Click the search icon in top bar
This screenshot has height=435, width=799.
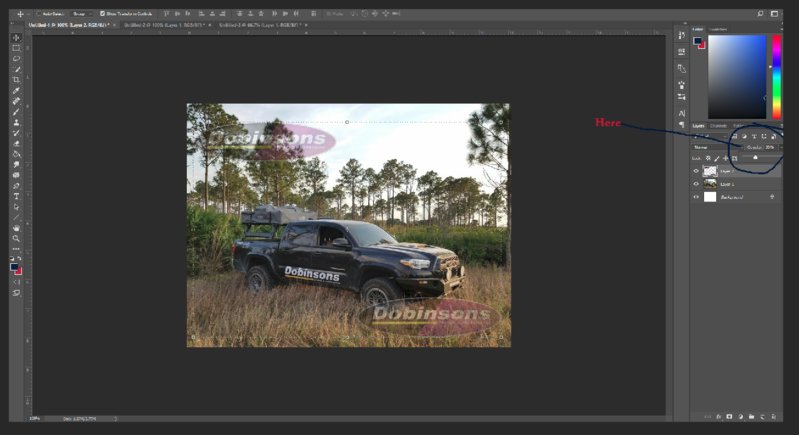pyautogui.click(x=760, y=14)
